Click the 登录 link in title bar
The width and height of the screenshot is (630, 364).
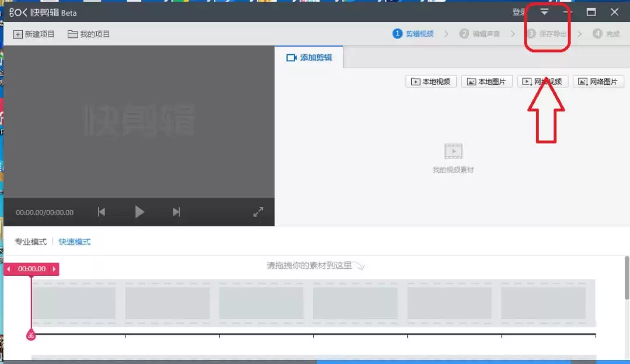519,12
